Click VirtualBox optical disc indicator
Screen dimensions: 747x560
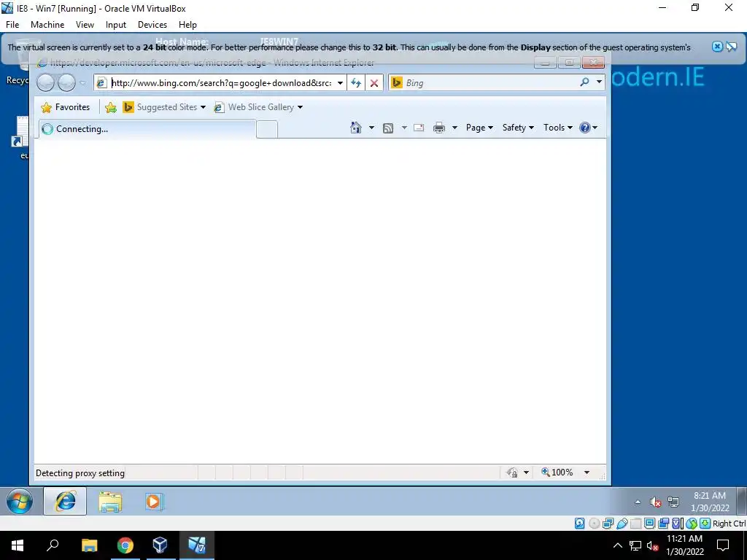(x=594, y=524)
